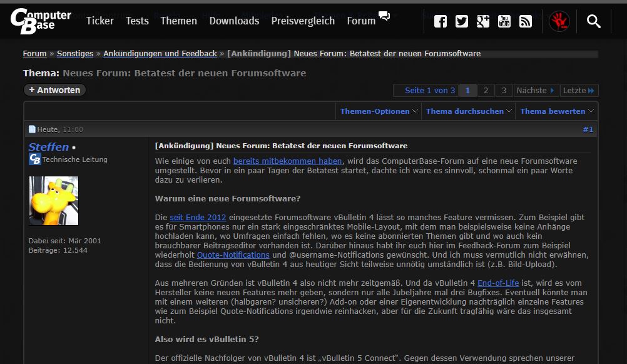
Task: Go to page 3 of the thread
Action: 504,90
